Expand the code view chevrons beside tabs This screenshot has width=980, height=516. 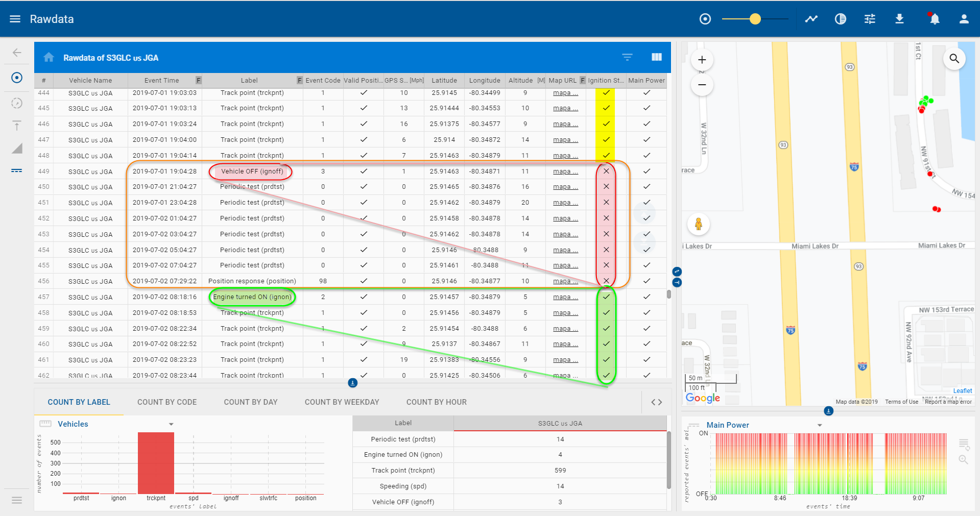coord(656,402)
